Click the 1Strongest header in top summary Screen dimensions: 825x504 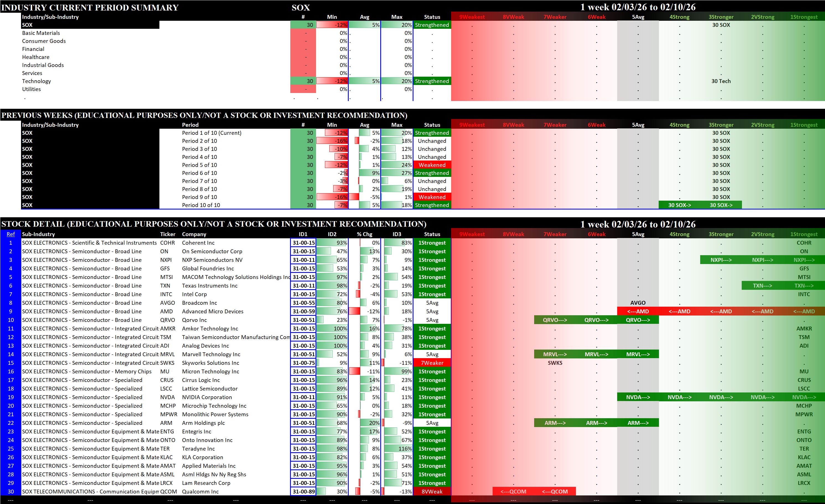point(804,17)
